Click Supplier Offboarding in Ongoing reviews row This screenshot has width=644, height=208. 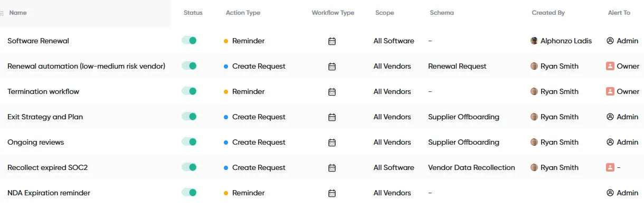pos(463,142)
